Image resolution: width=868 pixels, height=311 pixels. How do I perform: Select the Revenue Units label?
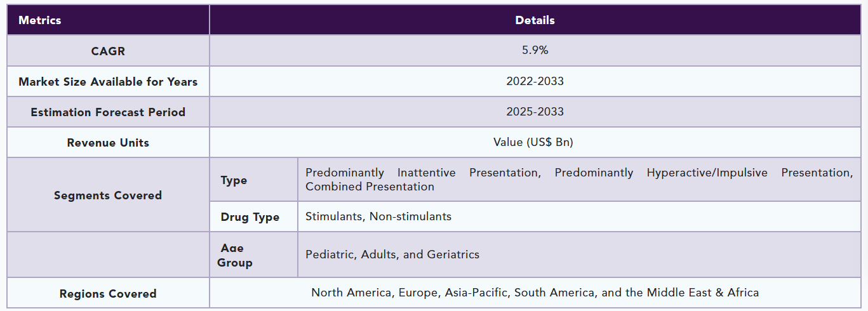pyautogui.click(x=108, y=143)
